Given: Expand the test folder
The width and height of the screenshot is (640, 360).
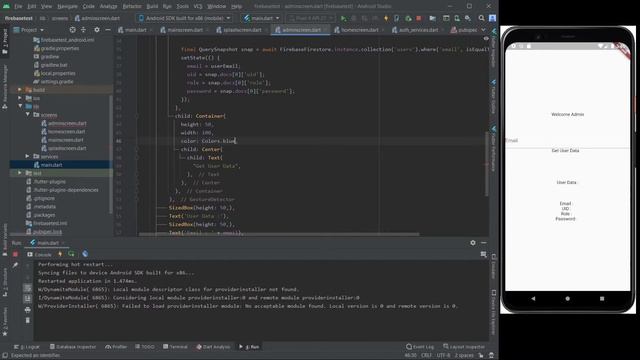Looking at the screenshot, I should pos(20,173).
